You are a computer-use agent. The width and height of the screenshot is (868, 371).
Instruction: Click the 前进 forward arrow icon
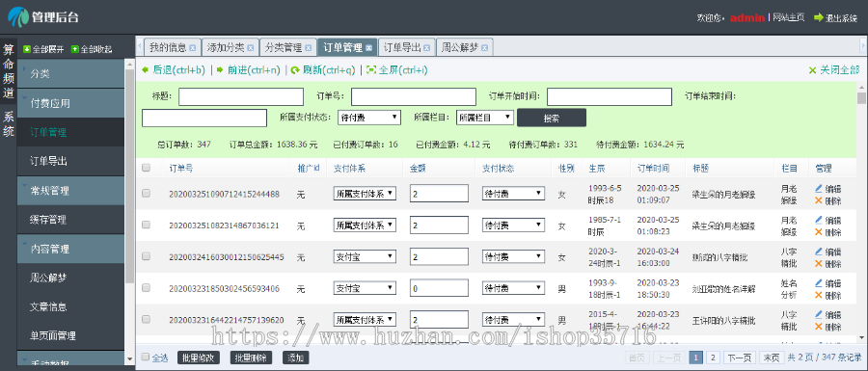220,70
